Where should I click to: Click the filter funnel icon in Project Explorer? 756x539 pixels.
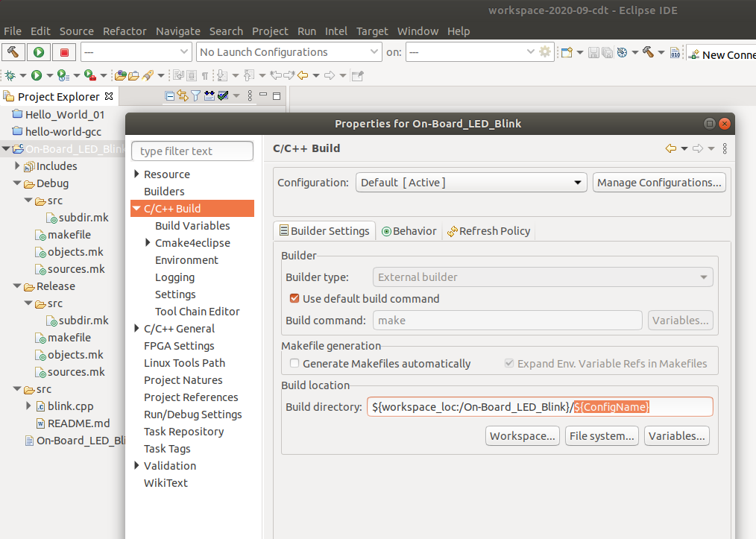point(195,96)
